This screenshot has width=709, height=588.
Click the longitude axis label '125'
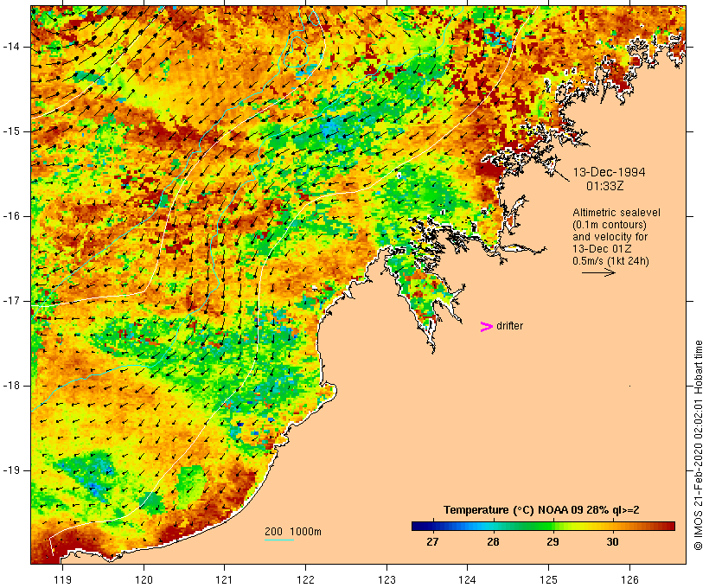pyautogui.click(x=549, y=579)
